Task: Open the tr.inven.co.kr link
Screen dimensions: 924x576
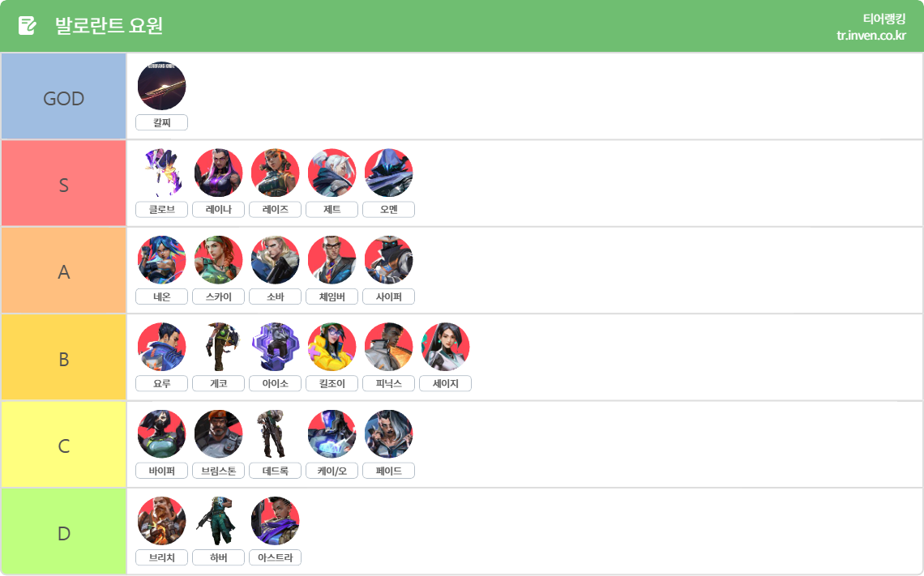Action: coord(871,36)
